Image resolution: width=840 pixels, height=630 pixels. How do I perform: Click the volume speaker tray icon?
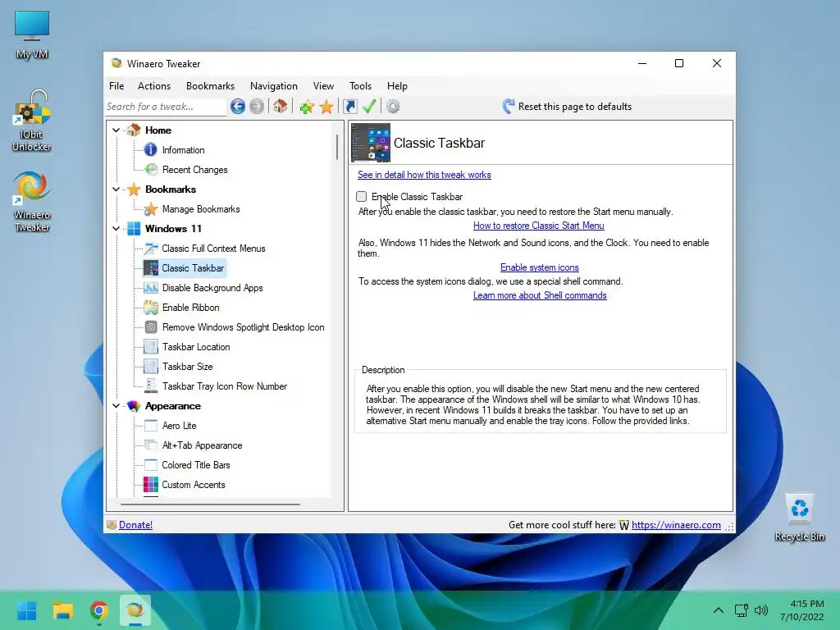pos(760,610)
